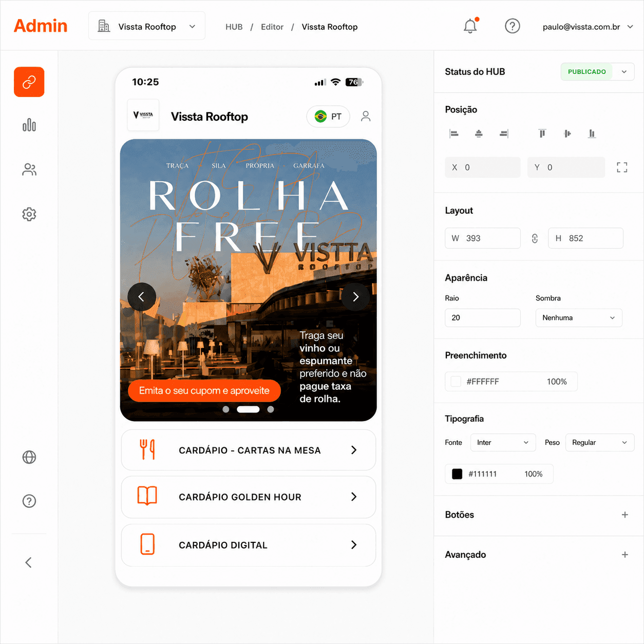Go to next carousel slide
The height and width of the screenshot is (644, 644).
pyautogui.click(x=355, y=297)
